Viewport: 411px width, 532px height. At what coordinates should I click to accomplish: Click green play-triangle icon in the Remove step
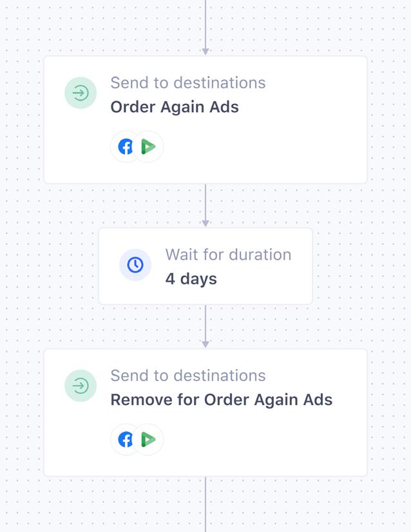coord(149,440)
